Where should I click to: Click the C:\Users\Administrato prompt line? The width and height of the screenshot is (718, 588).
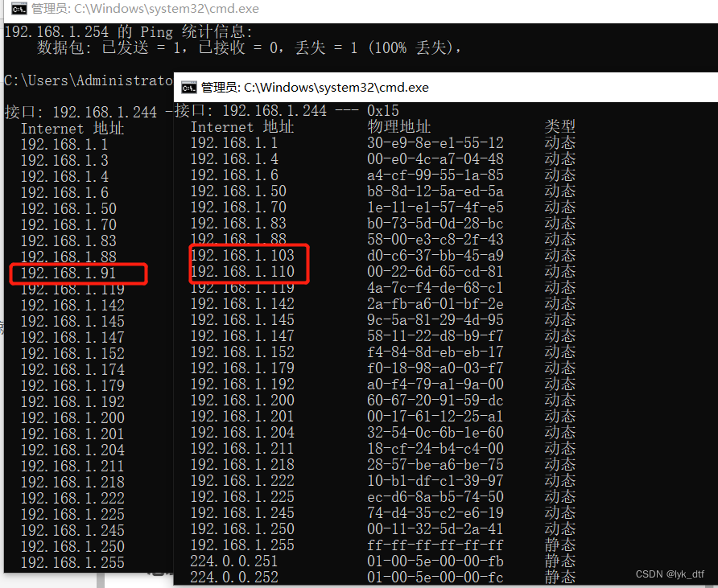pyautogui.click(x=89, y=80)
